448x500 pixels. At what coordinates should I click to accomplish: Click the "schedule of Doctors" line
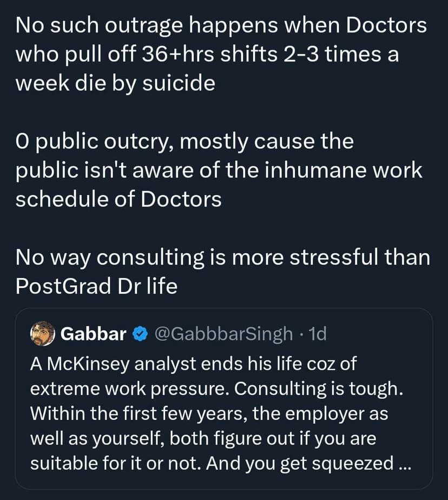[118, 199]
